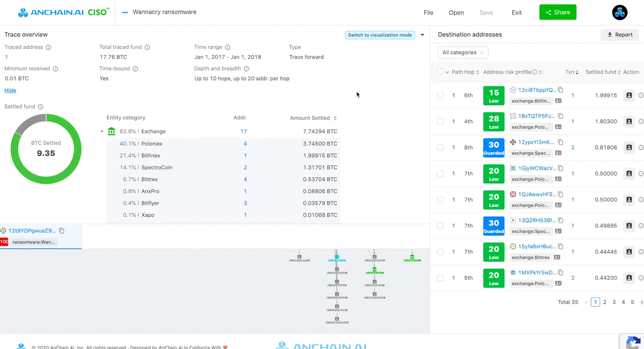Image resolution: width=644 pixels, height=349 pixels.
Task: Check the 15yfa6xHBuc row checkbox
Action: pyautogui.click(x=440, y=252)
